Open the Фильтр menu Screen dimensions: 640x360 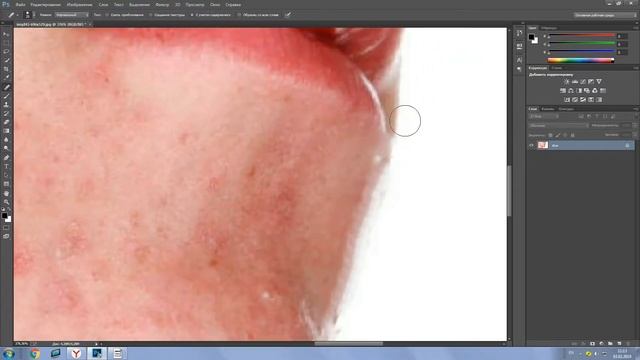click(x=162, y=4)
